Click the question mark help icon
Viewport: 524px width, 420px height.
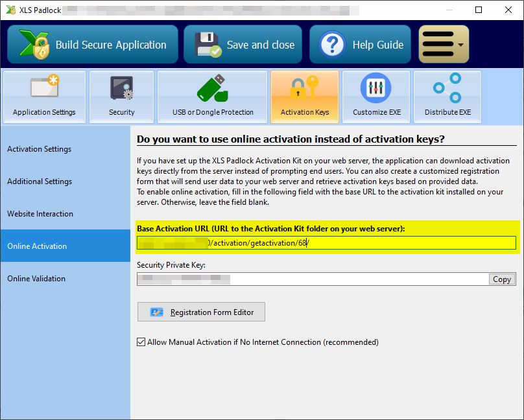(332, 45)
